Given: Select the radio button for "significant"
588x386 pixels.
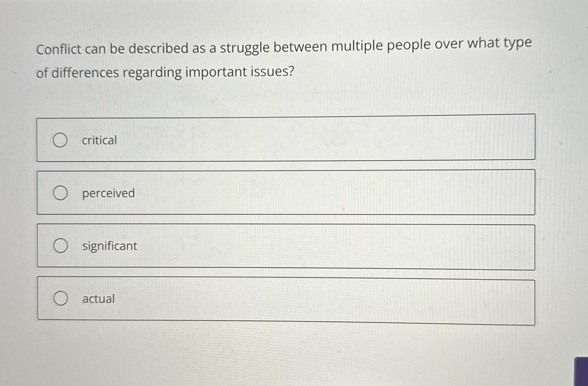Looking at the screenshot, I should (61, 246).
